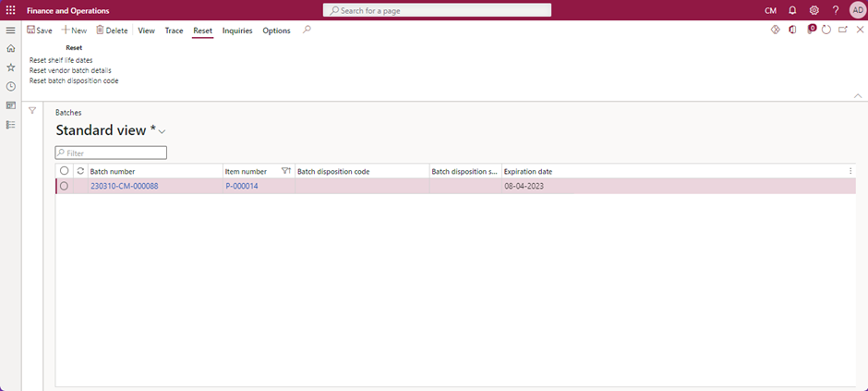Go to Home from the sidebar
868x391 pixels.
[x=10, y=49]
